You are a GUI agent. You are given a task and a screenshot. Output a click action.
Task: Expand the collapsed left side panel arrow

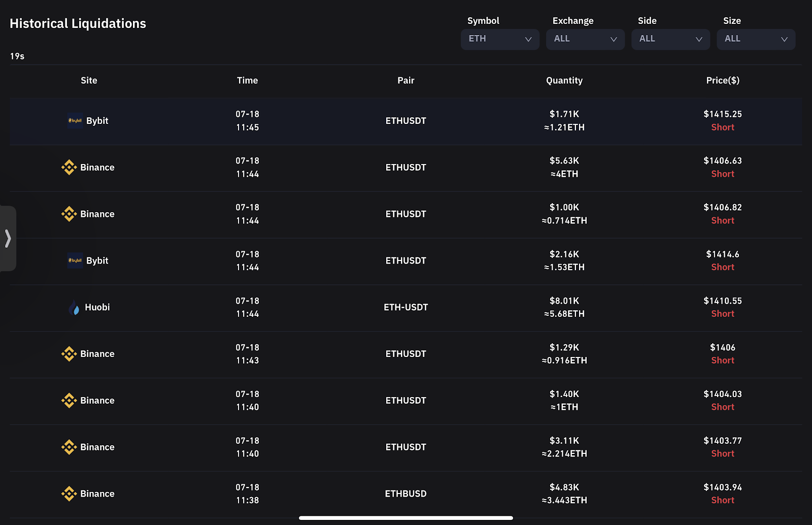(8, 238)
